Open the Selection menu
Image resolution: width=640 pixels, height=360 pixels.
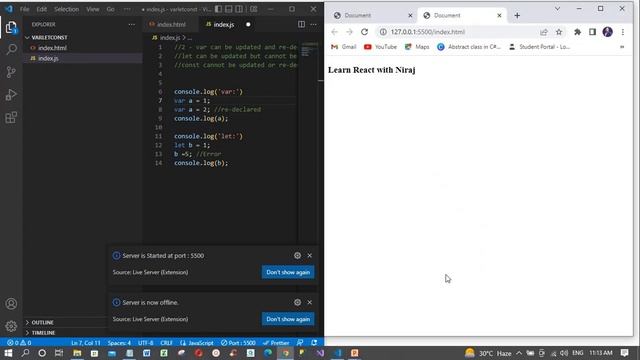coord(66,9)
